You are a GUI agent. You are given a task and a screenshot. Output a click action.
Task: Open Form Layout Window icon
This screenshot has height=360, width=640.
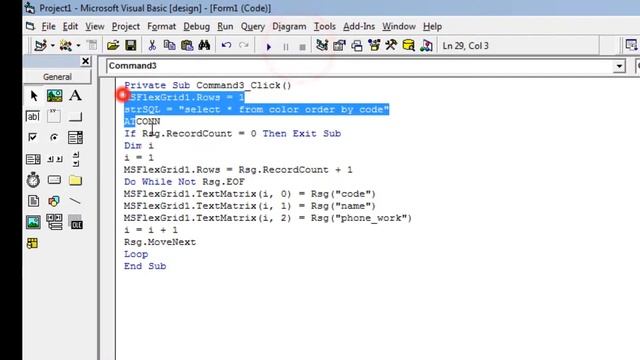point(357,46)
